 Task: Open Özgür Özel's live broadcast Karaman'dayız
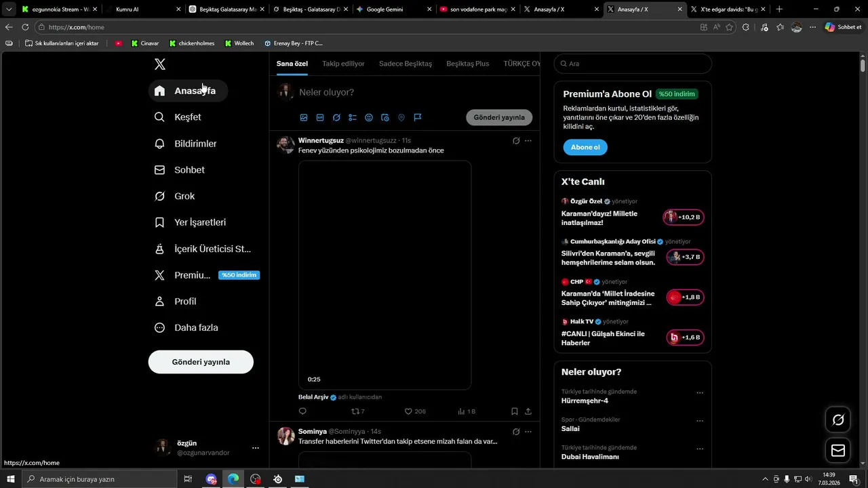(x=633, y=213)
